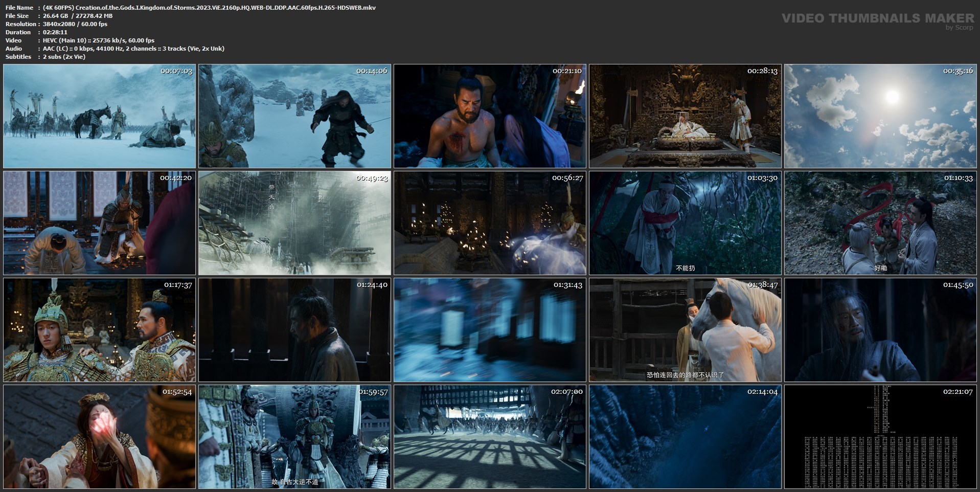Click the HEVC (Main 10) video info line

[x=99, y=40]
